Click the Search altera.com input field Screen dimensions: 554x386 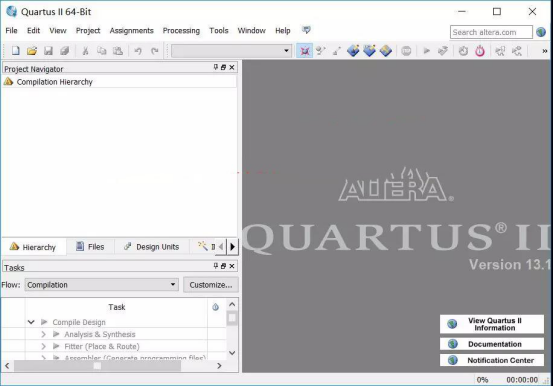[x=491, y=32]
